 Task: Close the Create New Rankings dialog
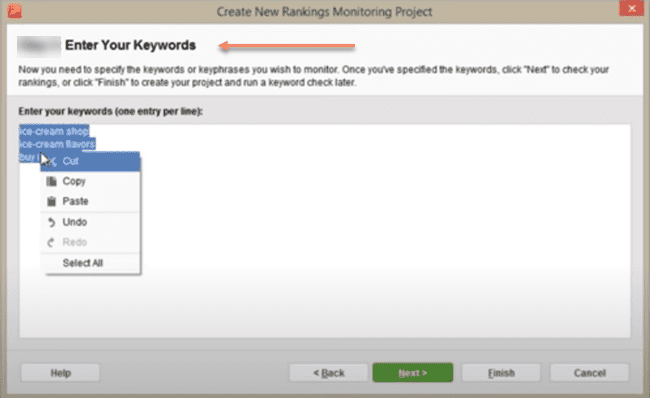pyautogui.click(x=631, y=9)
